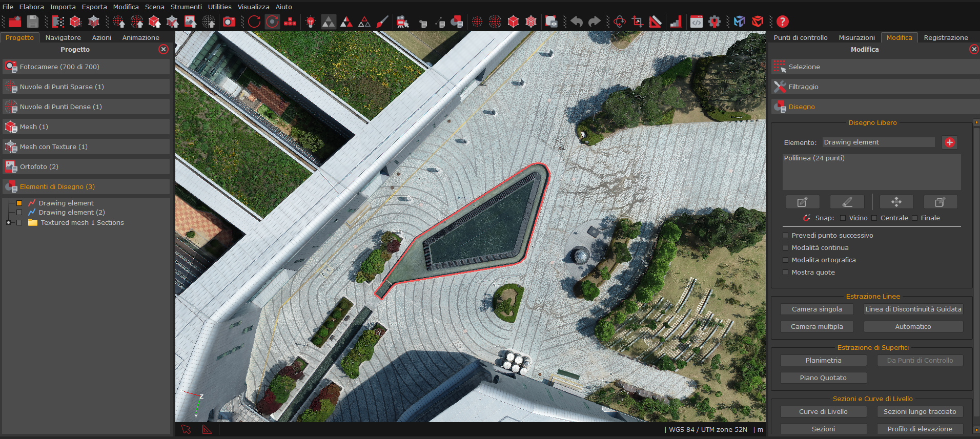Toggle checkbox for Drawing element (2)
Viewport: 980px width, 439px height.
(19, 212)
